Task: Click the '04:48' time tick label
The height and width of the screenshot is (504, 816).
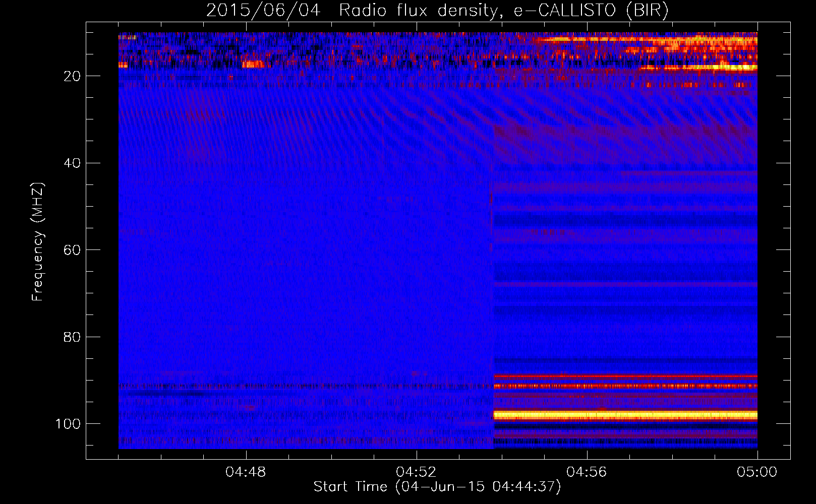Action: click(246, 472)
